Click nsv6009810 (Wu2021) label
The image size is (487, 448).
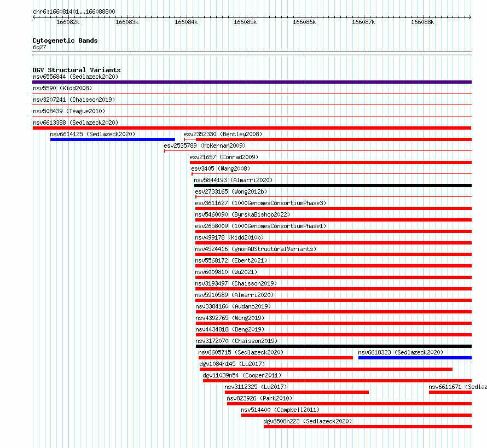226,272
